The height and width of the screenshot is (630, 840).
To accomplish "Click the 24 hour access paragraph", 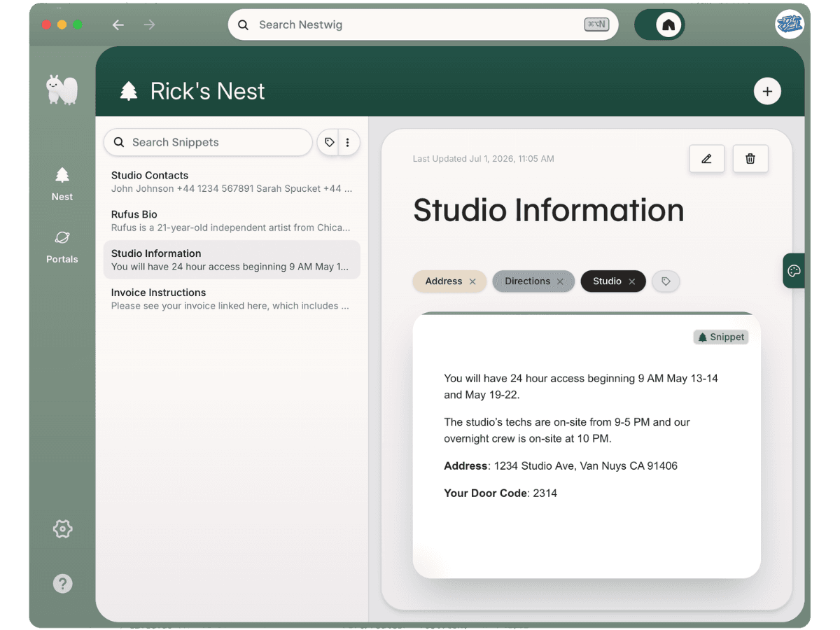I will (x=581, y=386).
